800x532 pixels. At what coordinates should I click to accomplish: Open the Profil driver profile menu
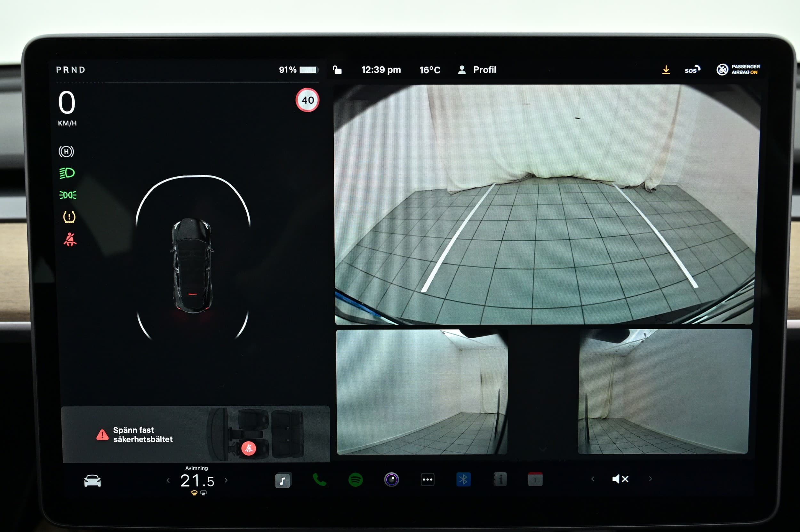tap(477, 70)
